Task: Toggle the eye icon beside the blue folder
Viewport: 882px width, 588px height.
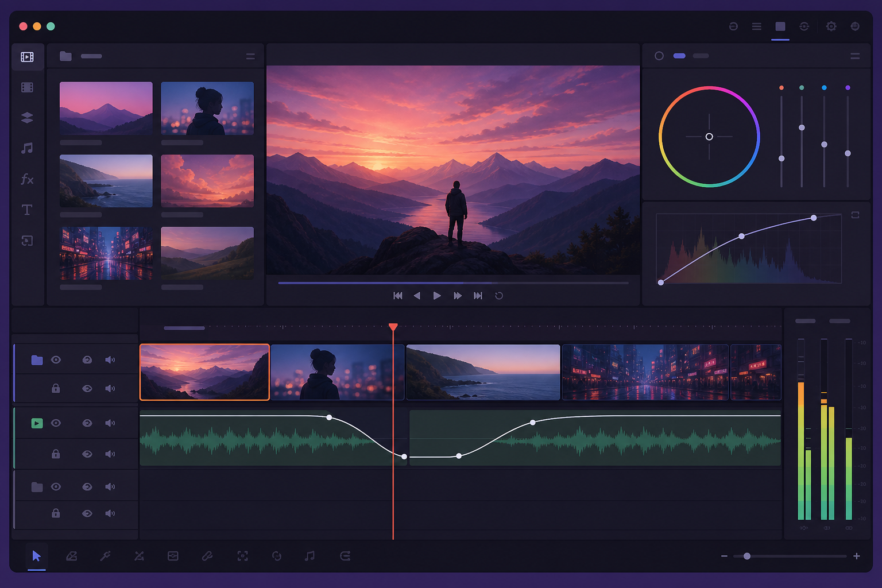Action: (56, 360)
